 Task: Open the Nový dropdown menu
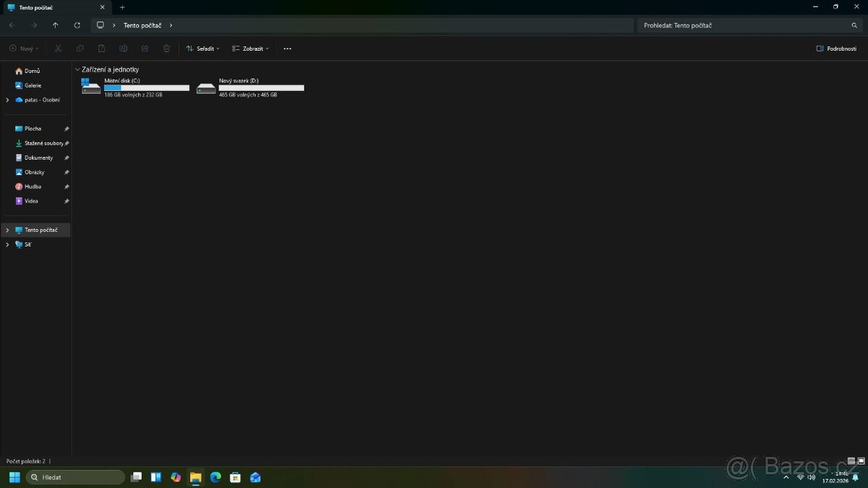pos(23,48)
